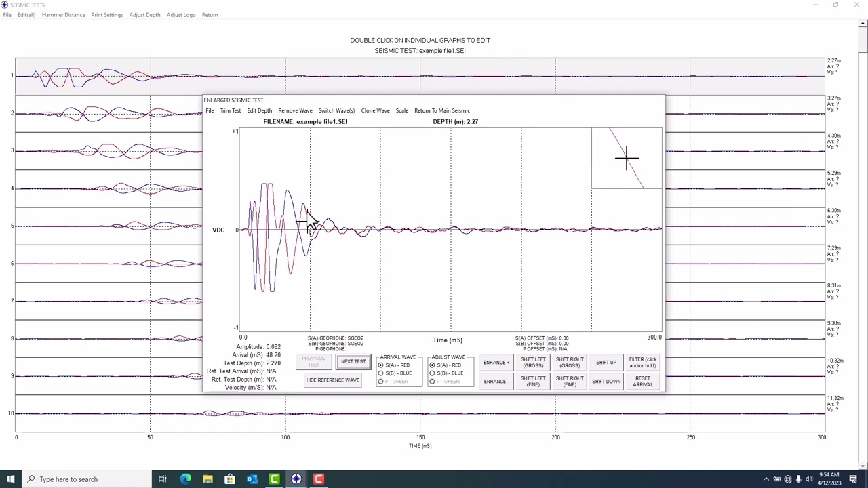This screenshot has width=868, height=488.
Task: Show hidden system tray icons
Action: [x=766, y=479]
